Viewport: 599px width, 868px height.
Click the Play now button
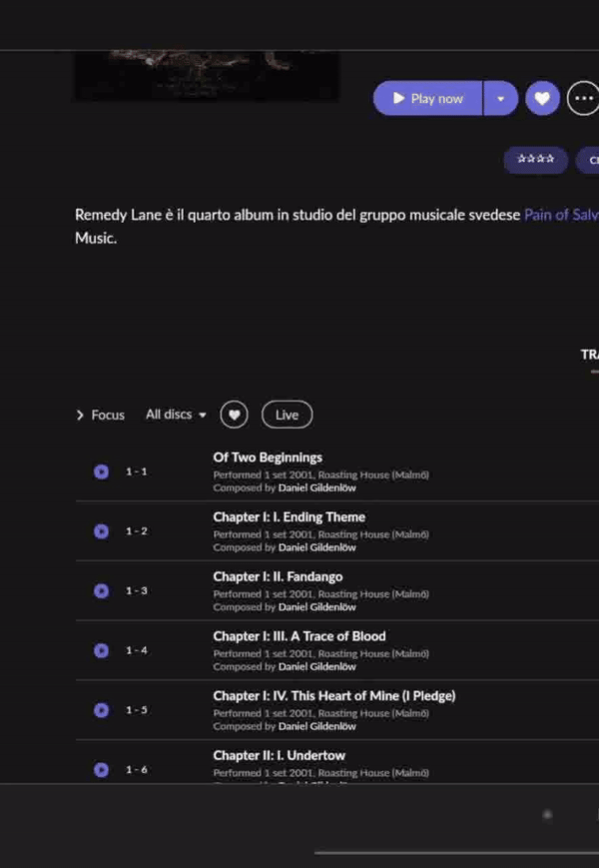428,98
